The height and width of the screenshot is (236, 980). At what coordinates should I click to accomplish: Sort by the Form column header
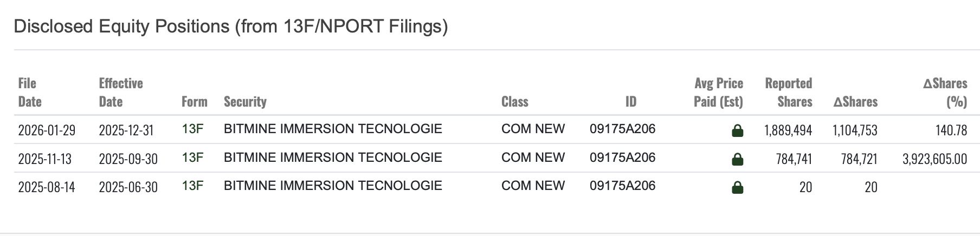pyautogui.click(x=195, y=102)
